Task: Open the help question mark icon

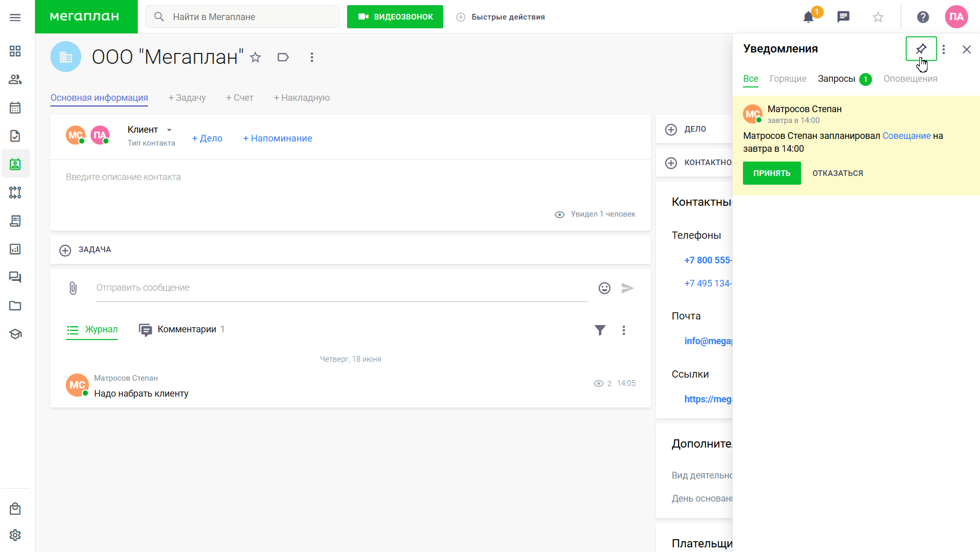Action: (923, 17)
